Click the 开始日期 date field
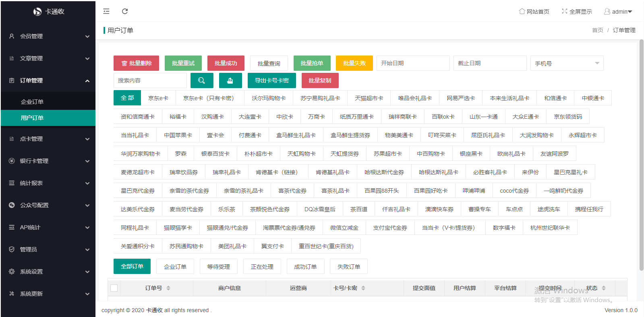 coord(412,63)
